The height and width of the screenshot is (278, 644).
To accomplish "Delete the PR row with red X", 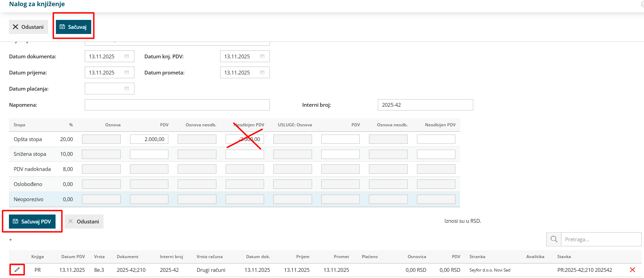I will [x=632, y=270].
